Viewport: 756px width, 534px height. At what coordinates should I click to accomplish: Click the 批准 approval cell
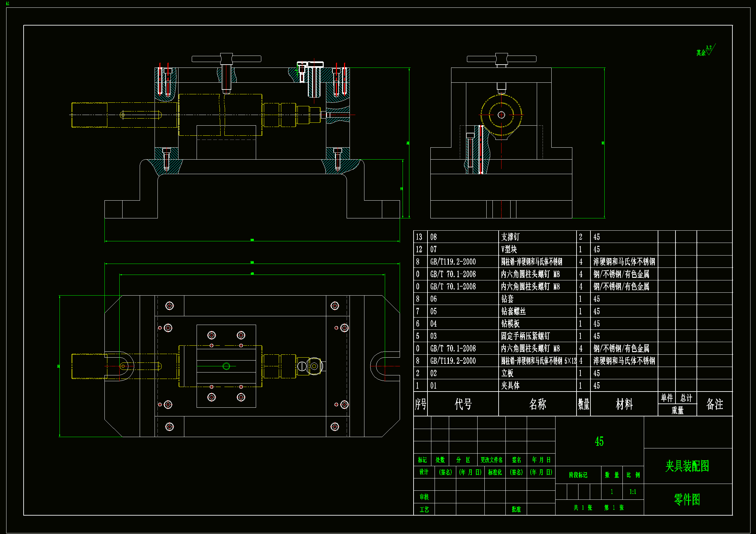click(516, 509)
